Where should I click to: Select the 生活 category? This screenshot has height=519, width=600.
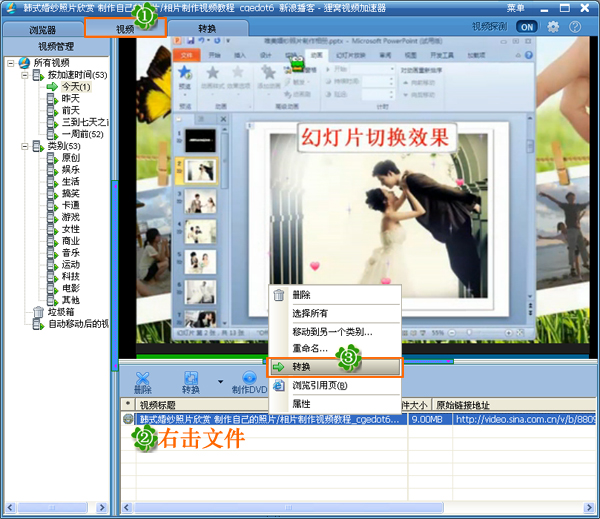pyautogui.click(x=71, y=181)
